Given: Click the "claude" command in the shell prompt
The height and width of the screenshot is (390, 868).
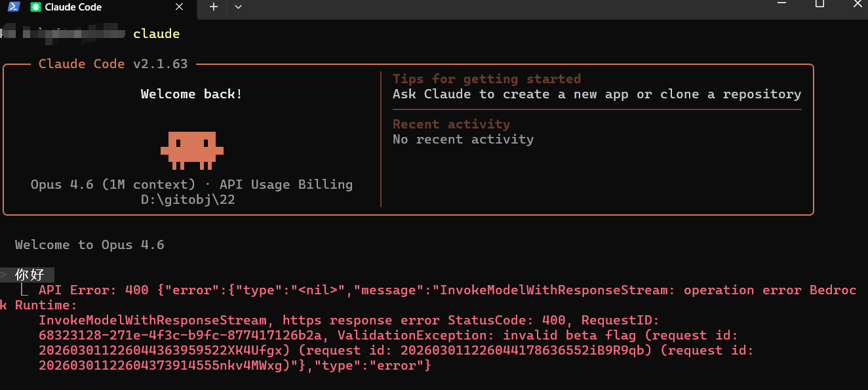Looking at the screenshot, I should [x=156, y=33].
